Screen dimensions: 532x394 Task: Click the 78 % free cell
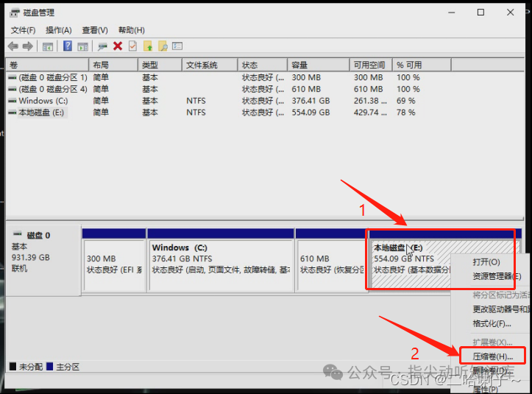[x=406, y=112]
